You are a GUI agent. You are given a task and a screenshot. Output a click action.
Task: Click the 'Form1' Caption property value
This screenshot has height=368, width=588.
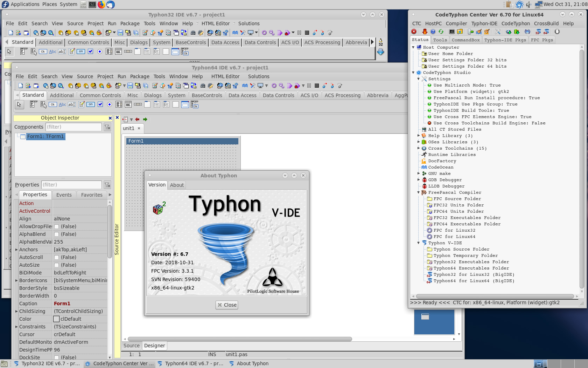[x=62, y=304]
